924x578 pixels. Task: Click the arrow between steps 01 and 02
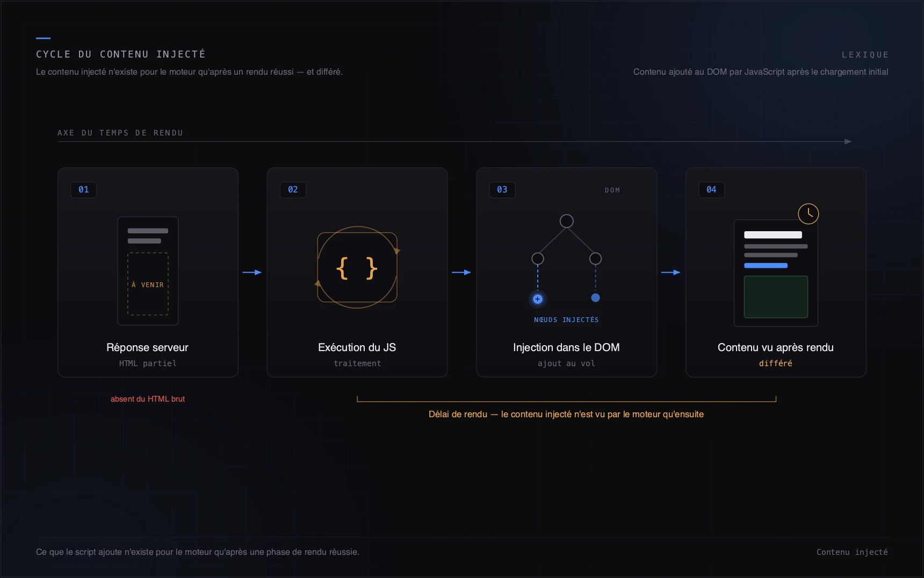tap(252, 273)
